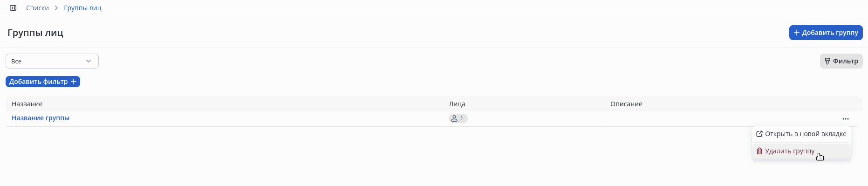The width and height of the screenshot is (868, 186).
Task: Toggle the sidebar panel icon
Action: [13, 8]
